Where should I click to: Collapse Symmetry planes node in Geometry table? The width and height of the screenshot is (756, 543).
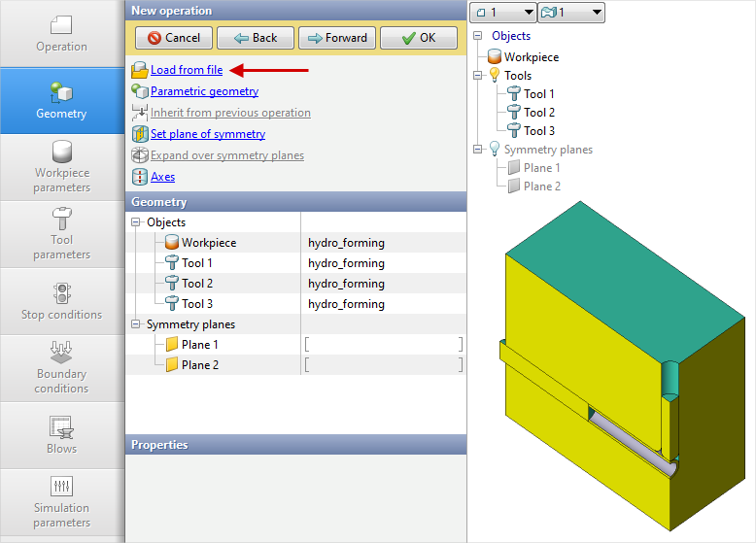coord(136,324)
